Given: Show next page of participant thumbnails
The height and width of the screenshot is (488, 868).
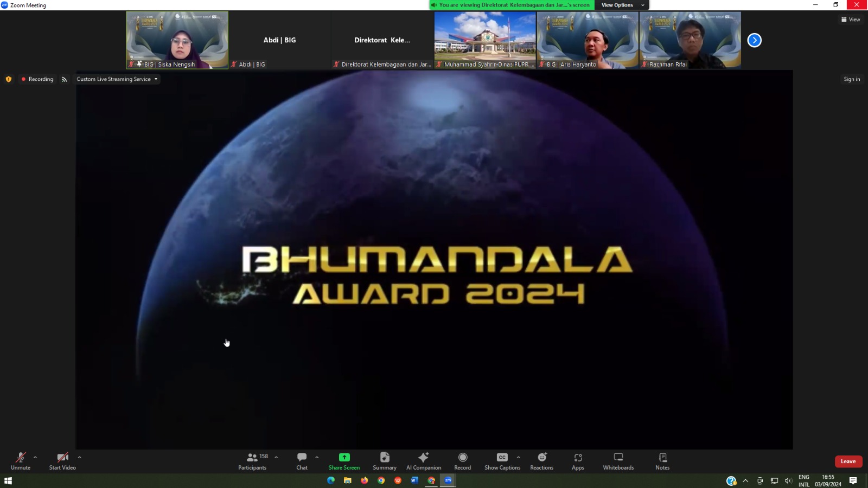Looking at the screenshot, I should (x=754, y=40).
